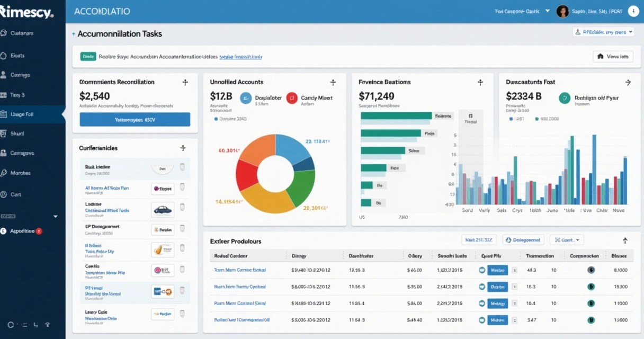The width and height of the screenshot is (644, 339).
Task: Open the account dropdown arrow in the top bar
Action: tap(547, 11)
